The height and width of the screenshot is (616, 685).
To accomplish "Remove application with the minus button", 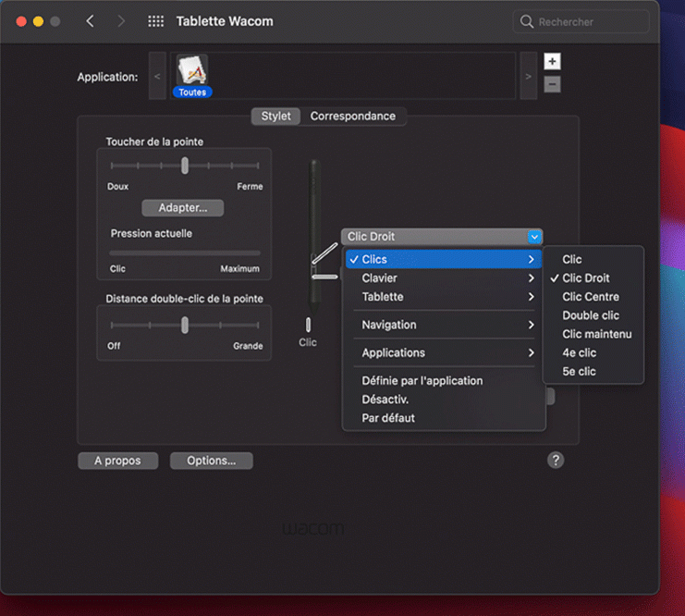I will 552,84.
